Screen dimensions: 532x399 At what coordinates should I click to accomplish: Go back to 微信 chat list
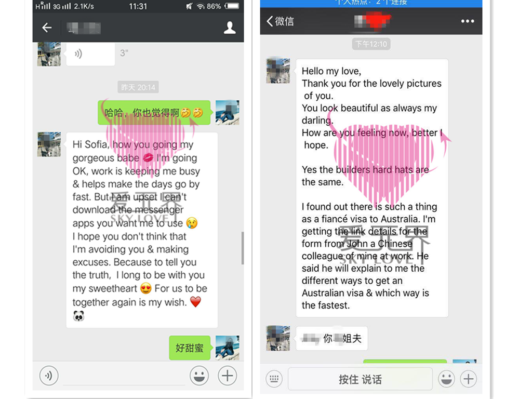pyautogui.click(x=280, y=21)
